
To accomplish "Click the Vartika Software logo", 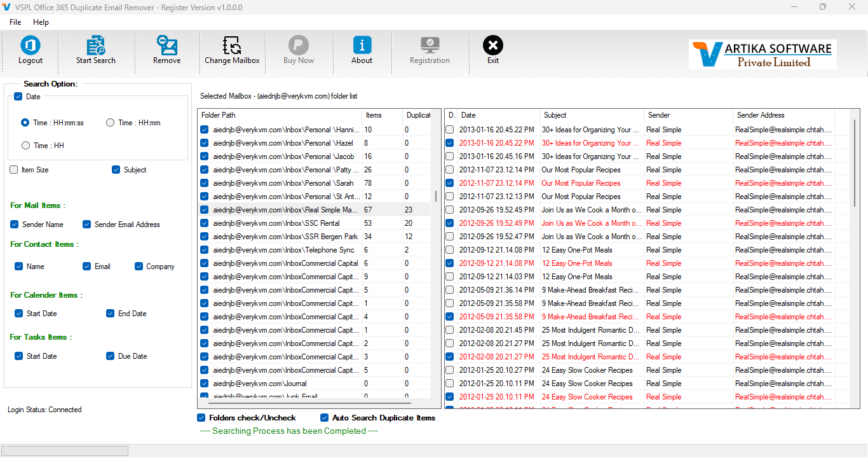I will tap(763, 54).
